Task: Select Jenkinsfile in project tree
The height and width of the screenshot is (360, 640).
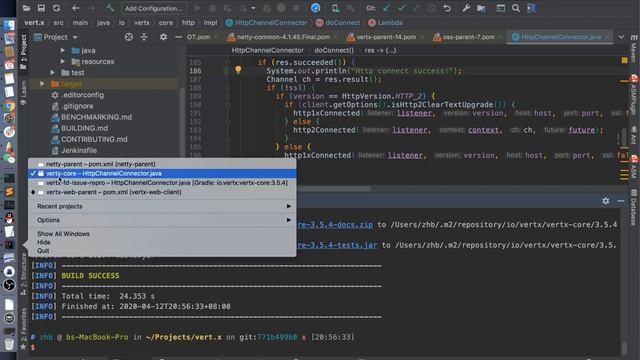Action: 74,150
